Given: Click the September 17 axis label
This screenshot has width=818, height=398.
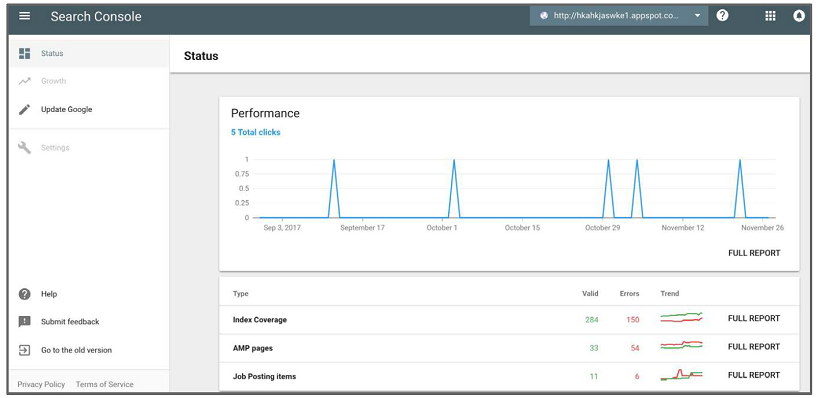Looking at the screenshot, I should pos(362,228).
